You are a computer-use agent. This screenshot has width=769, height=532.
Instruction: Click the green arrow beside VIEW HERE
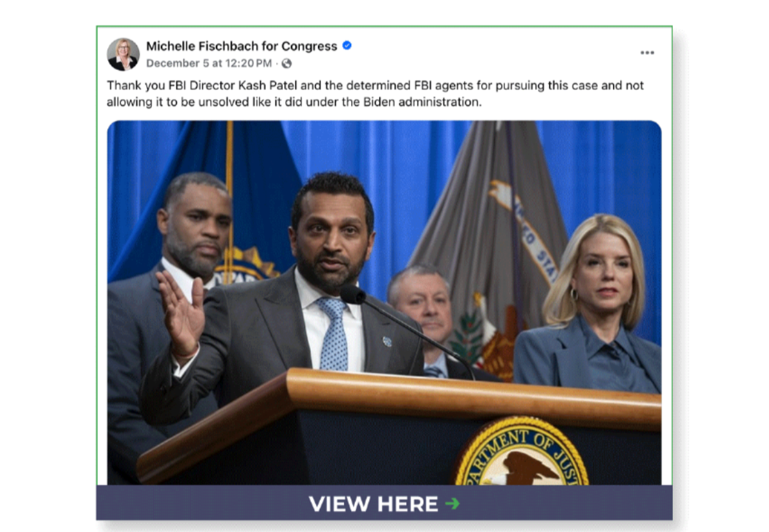[452, 504]
